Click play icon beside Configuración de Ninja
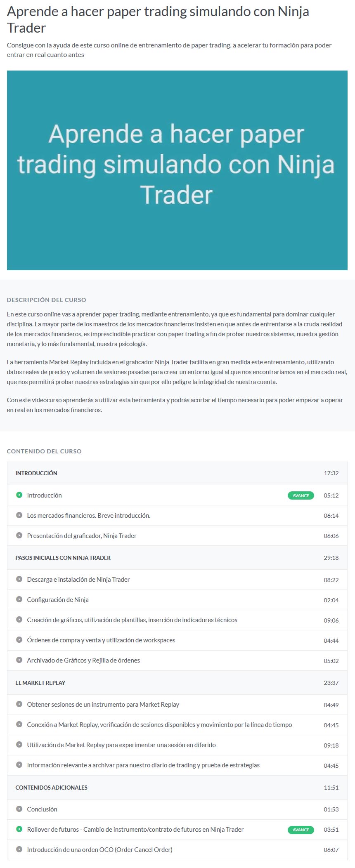This screenshot has width=355, height=868. coord(19,599)
